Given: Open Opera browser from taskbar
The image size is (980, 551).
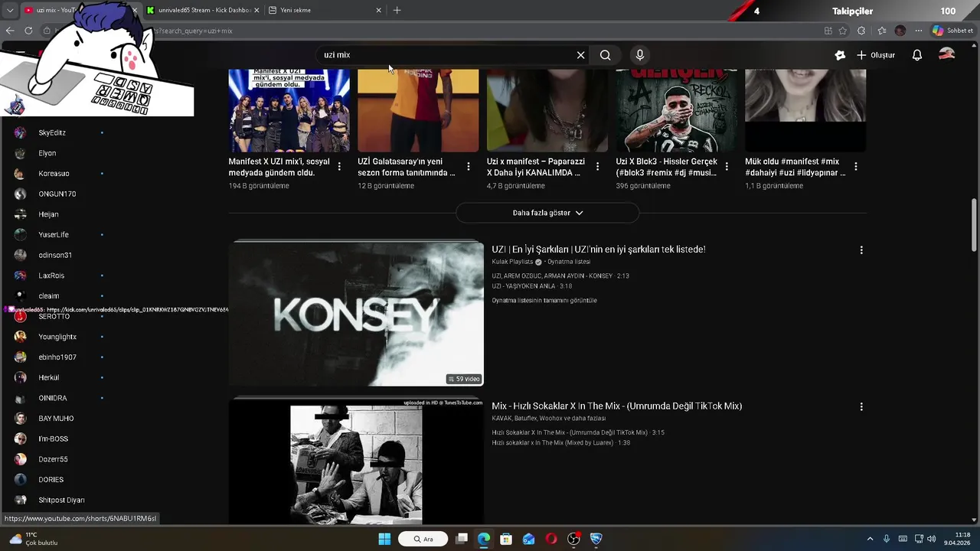Looking at the screenshot, I should tap(551, 539).
